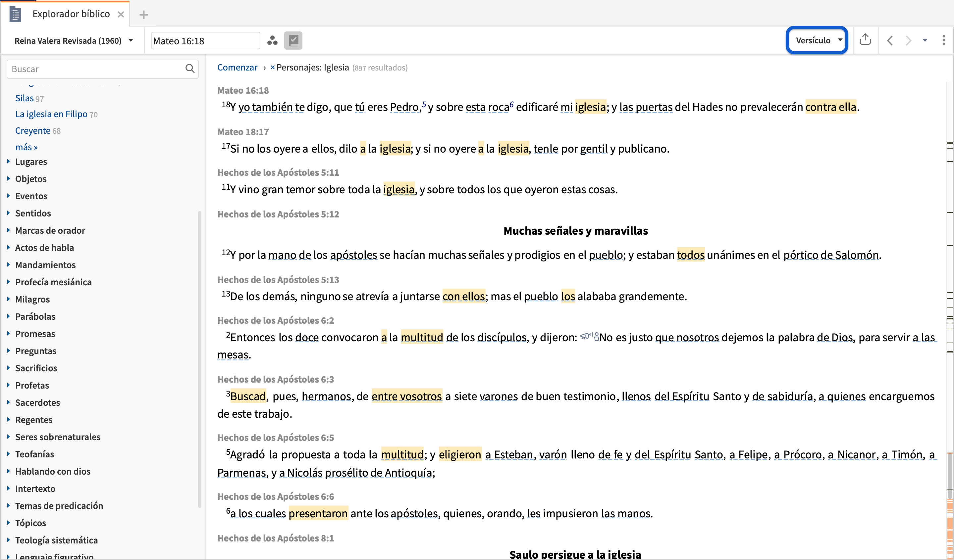
Task: Go back with the left arrow
Action: pos(890,40)
